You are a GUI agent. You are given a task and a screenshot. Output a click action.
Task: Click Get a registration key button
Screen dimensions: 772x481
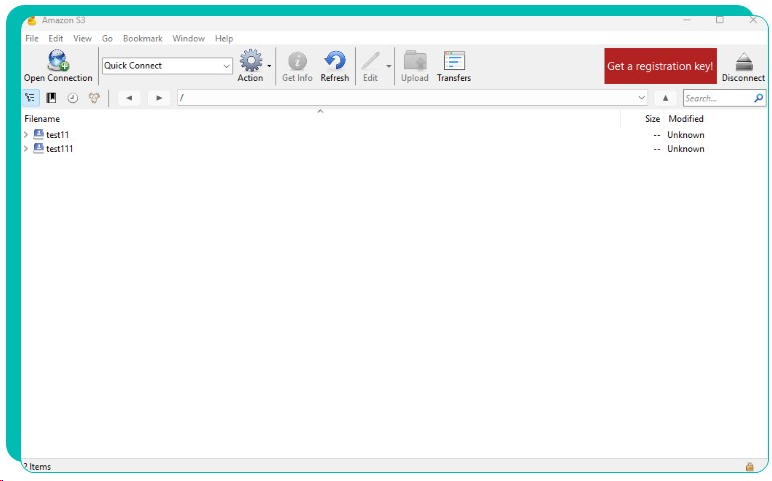(x=660, y=66)
